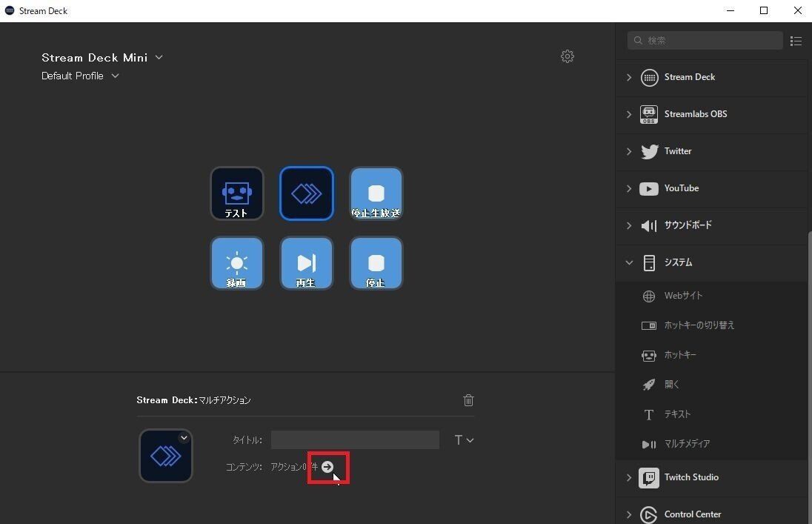Image resolution: width=812 pixels, height=524 pixels.
Task: Close the Stream Deck window
Action: [797, 11]
